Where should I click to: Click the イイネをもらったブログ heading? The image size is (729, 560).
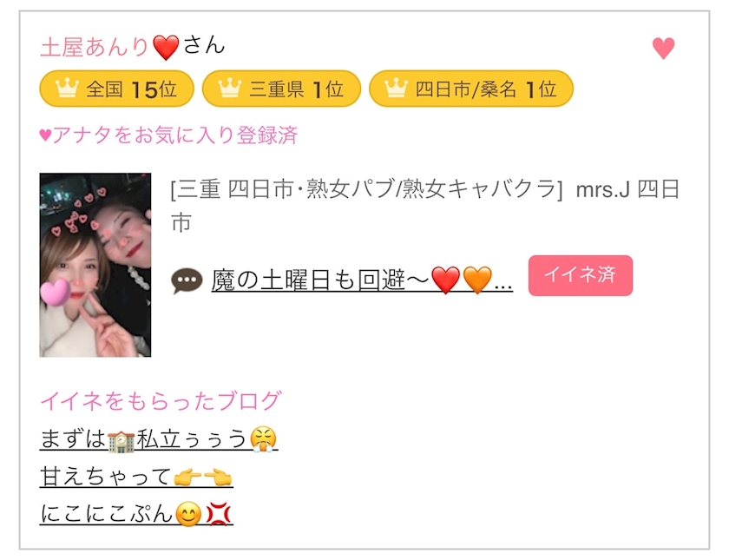(161, 401)
